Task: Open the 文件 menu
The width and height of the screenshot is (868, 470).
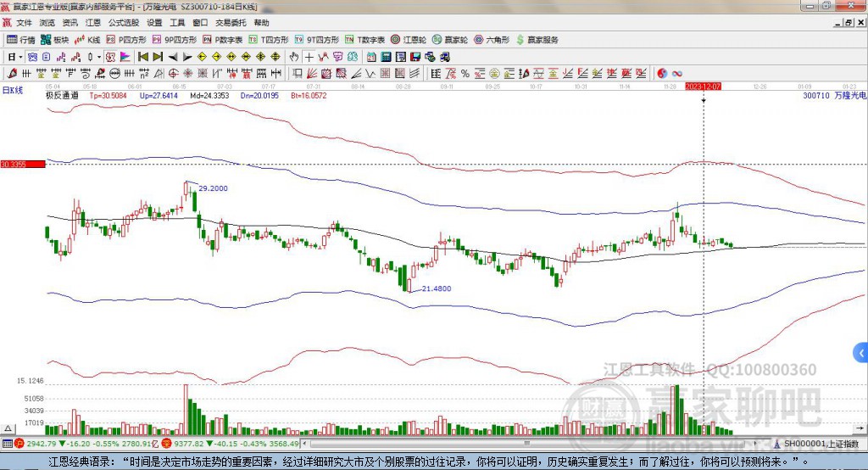Action: coord(24,23)
